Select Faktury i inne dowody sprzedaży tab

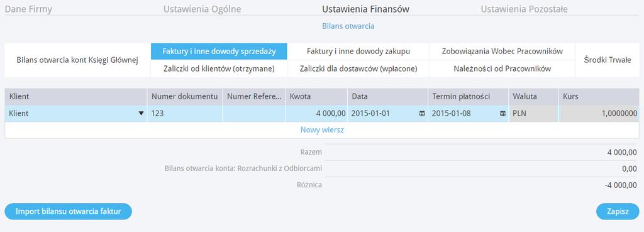[219, 52]
